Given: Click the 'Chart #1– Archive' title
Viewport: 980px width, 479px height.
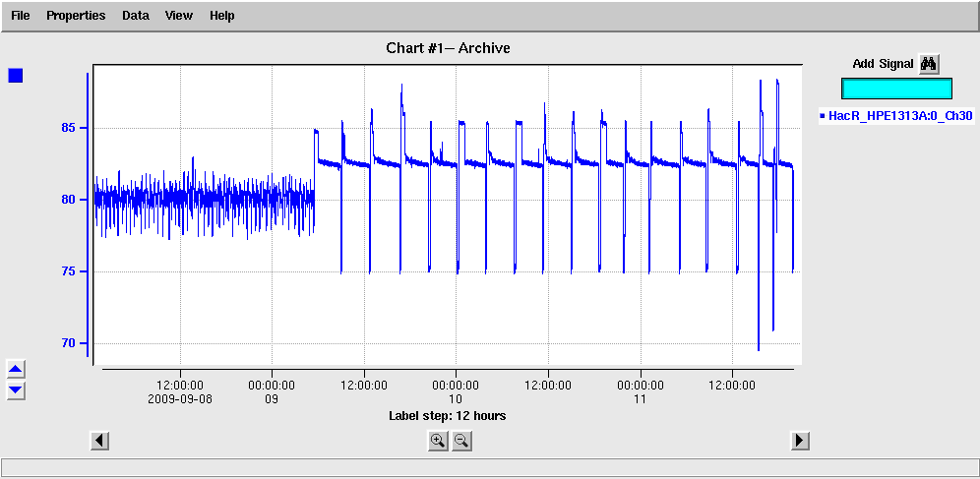Looking at the screenshot, I should click(x=448, y=48).
